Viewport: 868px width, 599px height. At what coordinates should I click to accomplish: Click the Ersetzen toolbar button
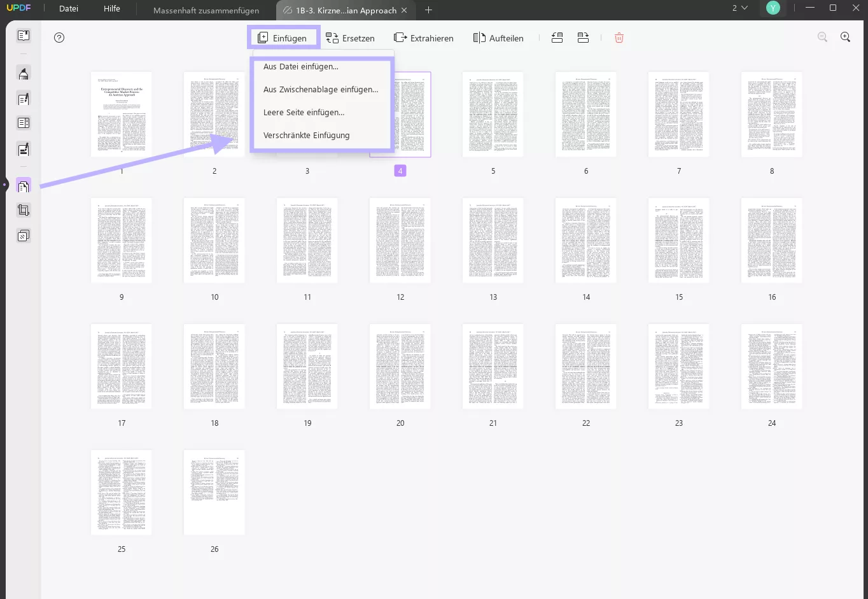click(x=351, y=38)
